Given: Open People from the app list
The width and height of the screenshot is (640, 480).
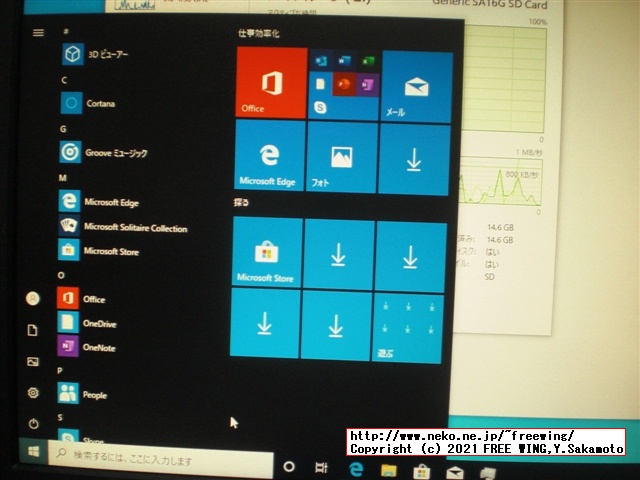Looking at the screenshot, I should click(x=82, y=393).
